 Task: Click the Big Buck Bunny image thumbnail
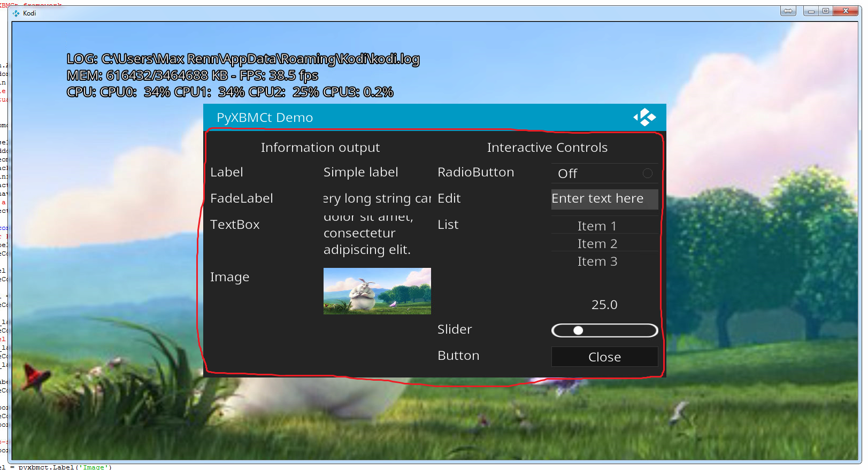click(x=377, y=291)
